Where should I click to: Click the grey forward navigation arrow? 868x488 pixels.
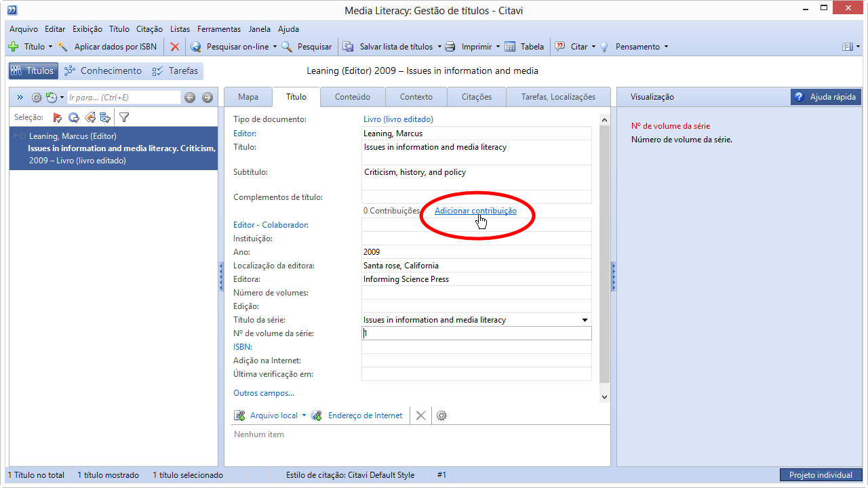tap(208, 98)
